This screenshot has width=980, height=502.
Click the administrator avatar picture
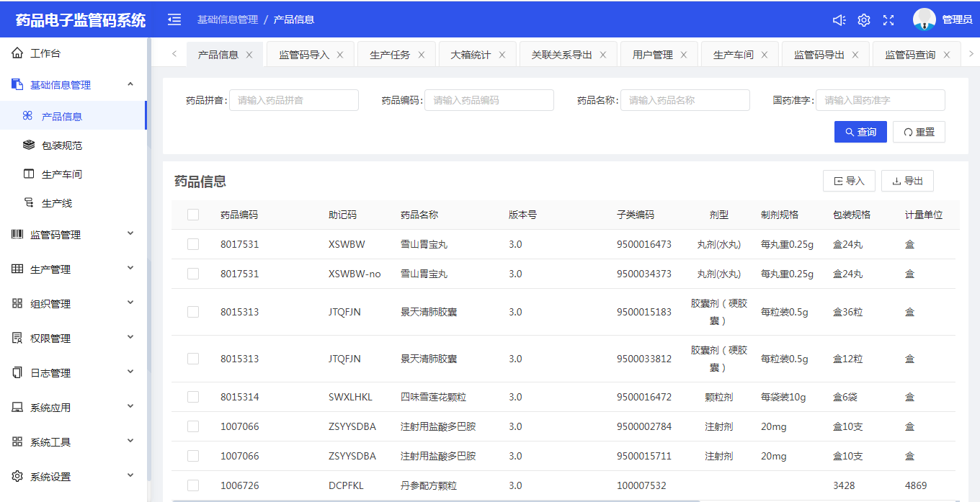(x=924, y=19)
